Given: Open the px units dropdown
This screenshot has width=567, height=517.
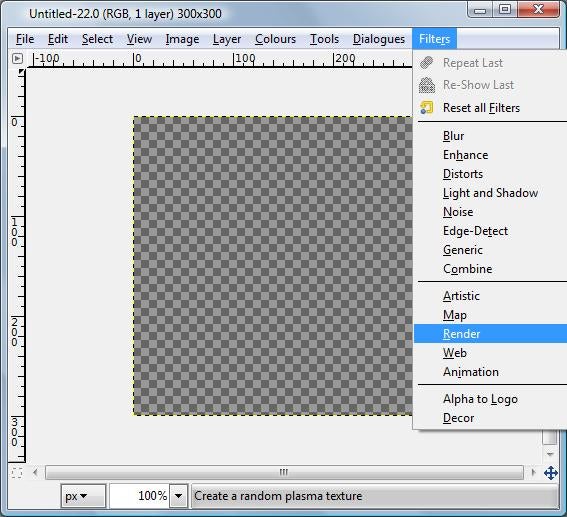Looking at the screenshot, I should [x=83, y=496].
